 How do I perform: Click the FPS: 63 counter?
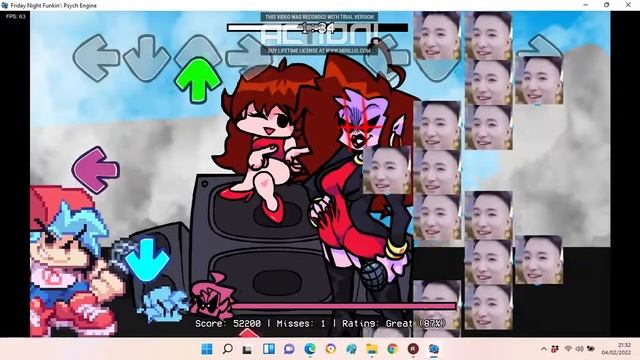(x=16, y=16)
